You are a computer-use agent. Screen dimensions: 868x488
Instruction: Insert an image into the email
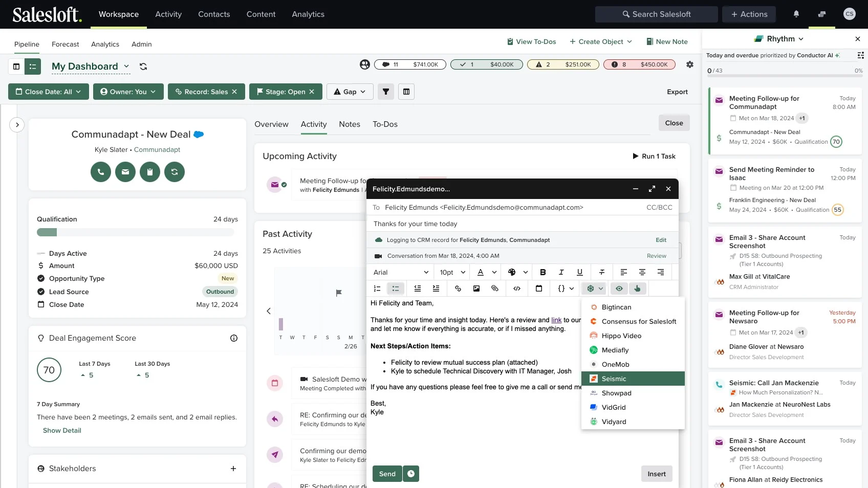(476, 289)
